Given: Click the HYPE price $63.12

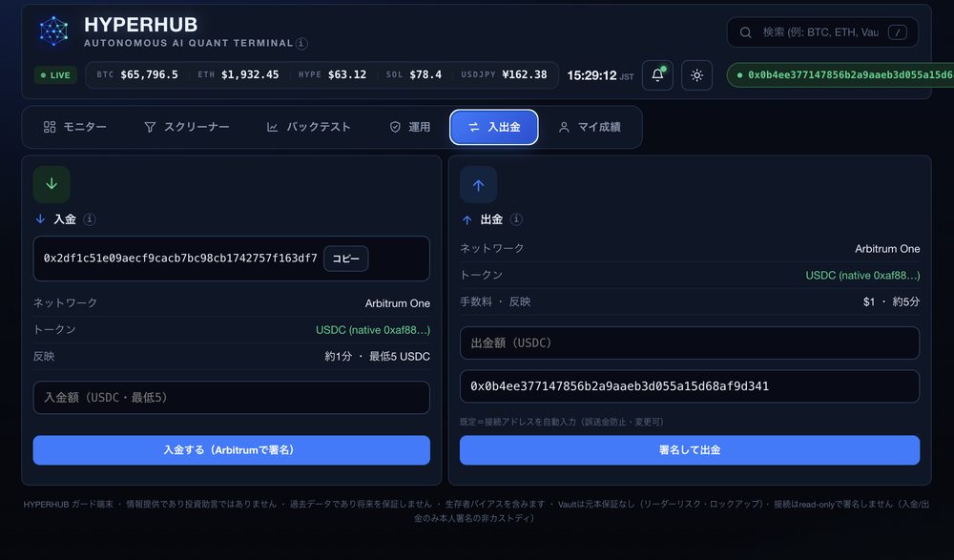Looking at the screenshot, I should 347,74.
